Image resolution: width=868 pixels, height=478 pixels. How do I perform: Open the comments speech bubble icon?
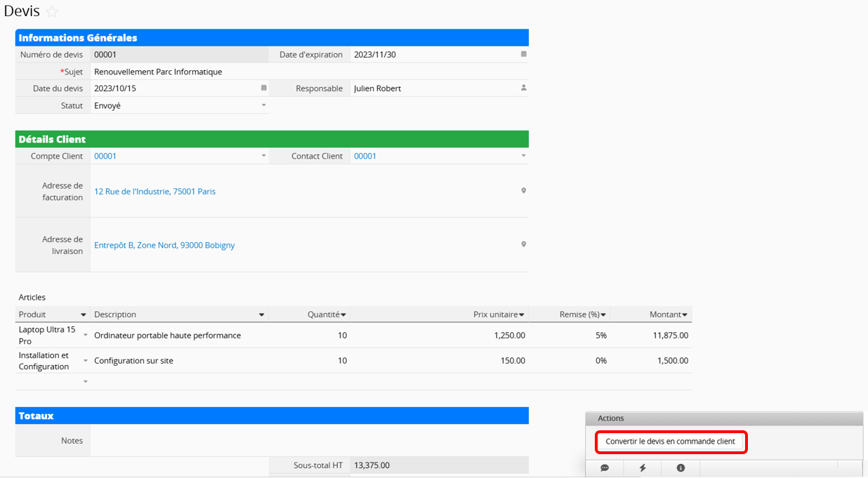click(x=605, y=468)
